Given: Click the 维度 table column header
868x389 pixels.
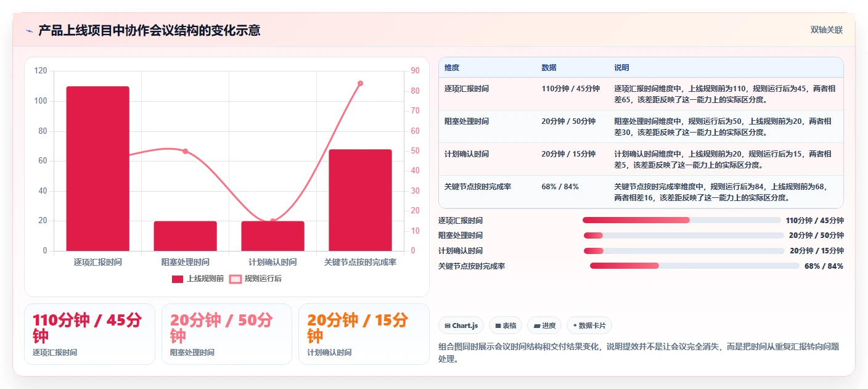Looking at the screenshot, I should tap(452, 68).
